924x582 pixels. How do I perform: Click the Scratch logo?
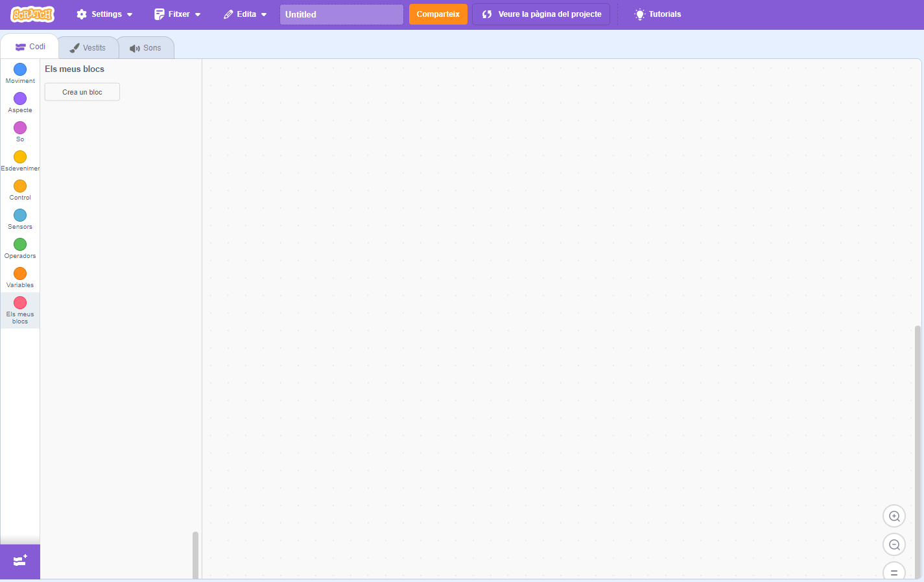click(32, 14)
